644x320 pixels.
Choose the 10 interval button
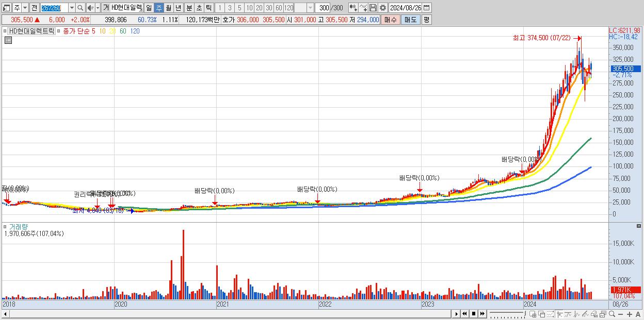point(249,8)
